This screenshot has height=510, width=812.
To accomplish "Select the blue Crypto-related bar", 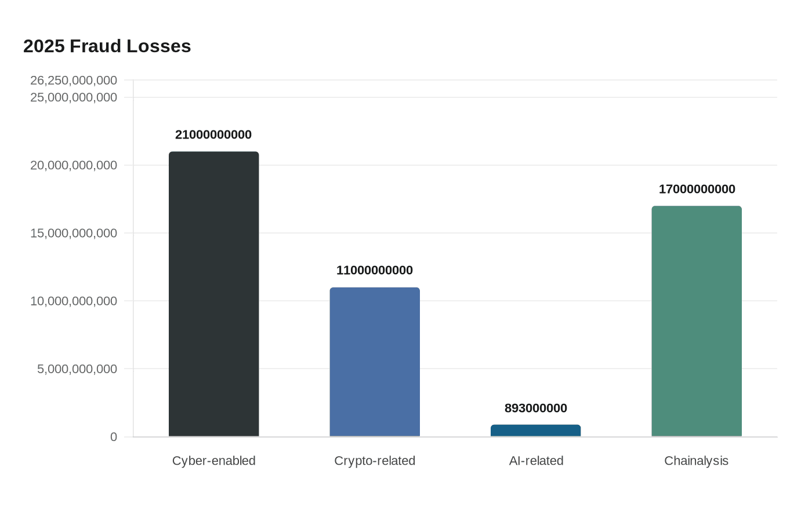I will [x=375, y=362].
